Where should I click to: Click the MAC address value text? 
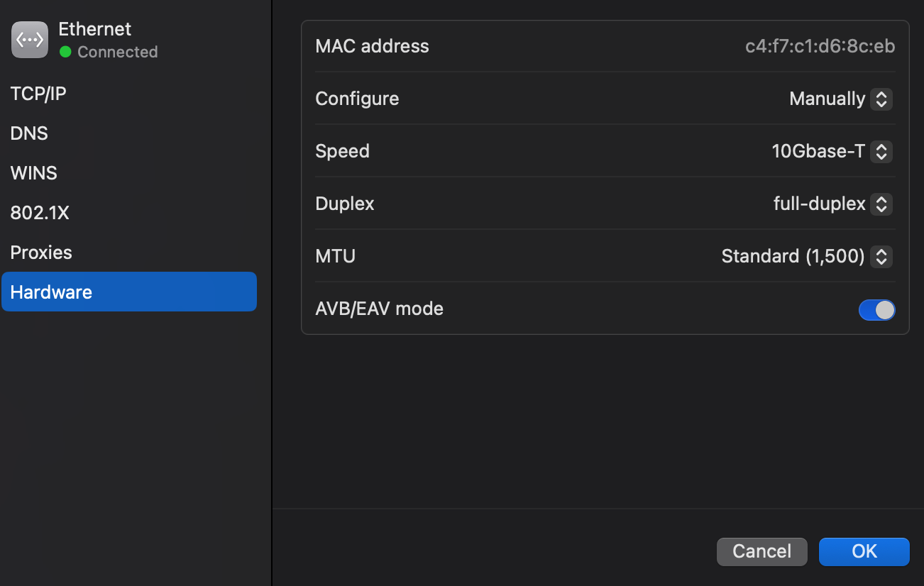click(x=820, y=46)
